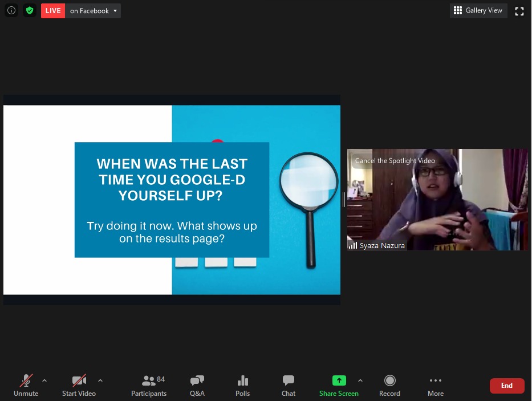
Task: Open the meeting information icon
Action: 11,10
